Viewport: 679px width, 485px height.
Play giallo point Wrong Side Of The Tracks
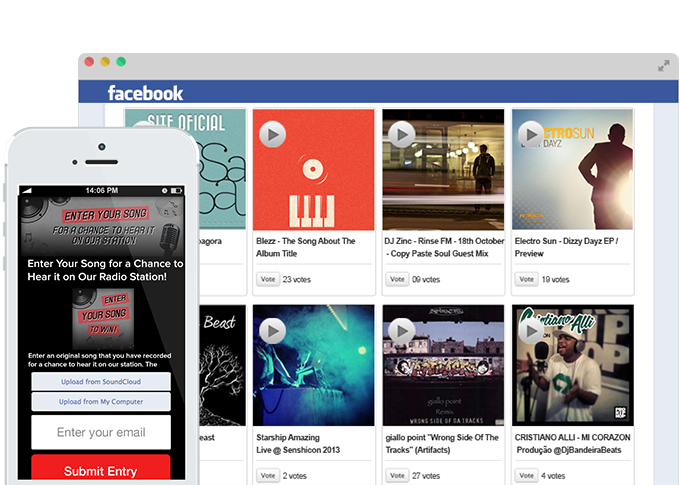point(401,331)
